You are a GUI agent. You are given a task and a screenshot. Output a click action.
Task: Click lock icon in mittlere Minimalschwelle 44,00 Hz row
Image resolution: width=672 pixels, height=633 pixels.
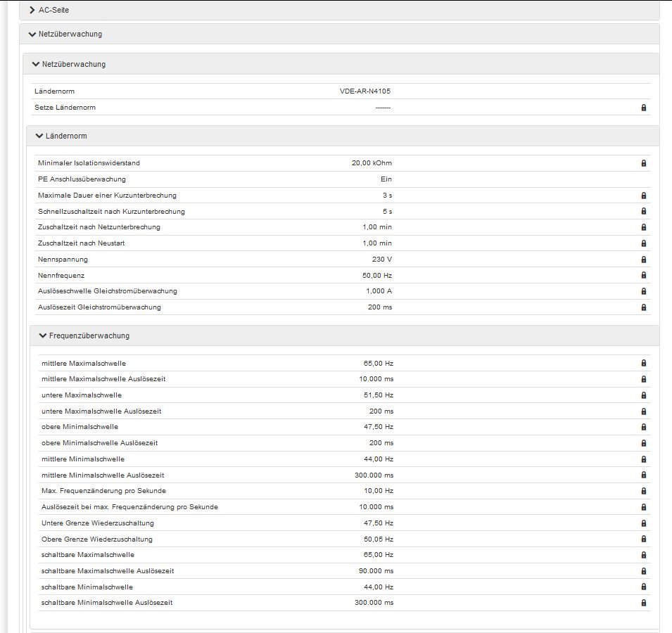point(643,459)
